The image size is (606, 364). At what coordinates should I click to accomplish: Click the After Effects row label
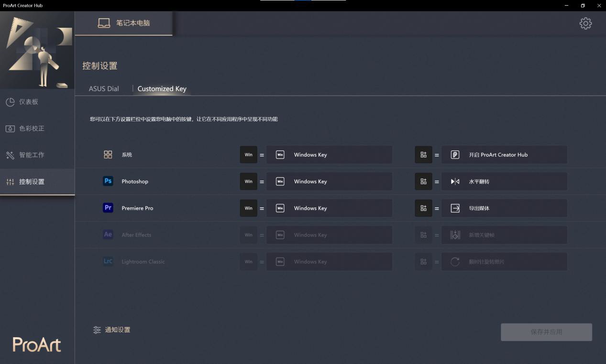click(136, 235)
